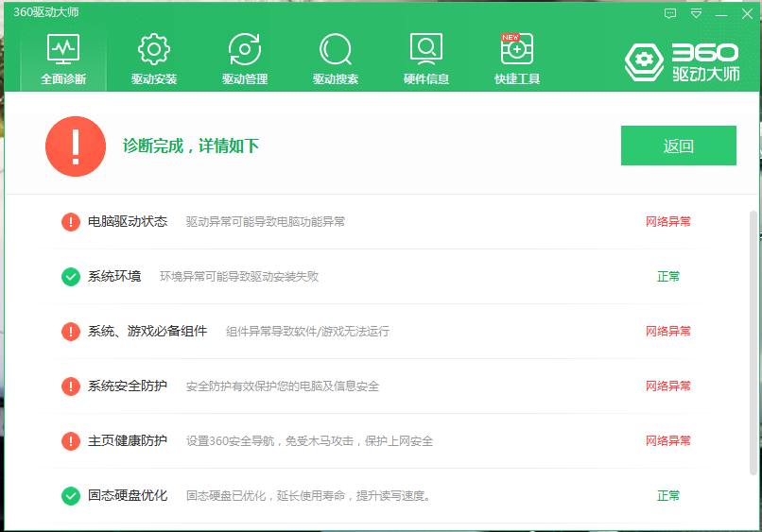Viewport: 762px width, 532px height.
Task: Select the 系统环境 item title
Action: 114,277
